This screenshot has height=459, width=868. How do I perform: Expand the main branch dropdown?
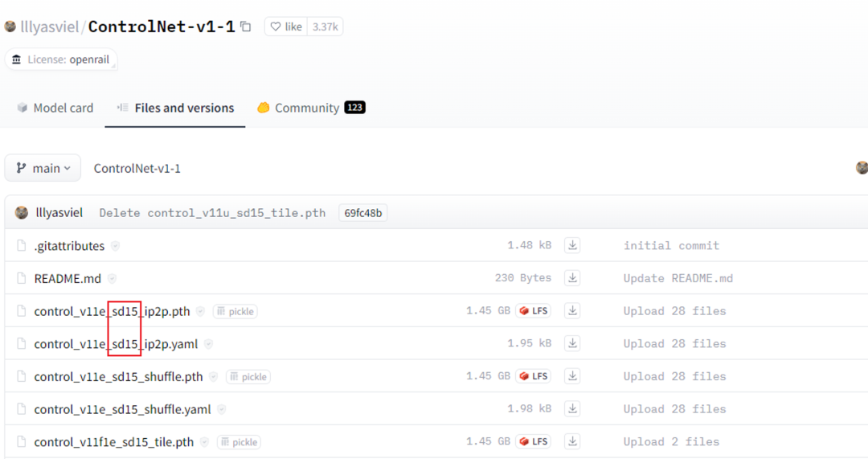pyautogui.click(x=43, y=168)
